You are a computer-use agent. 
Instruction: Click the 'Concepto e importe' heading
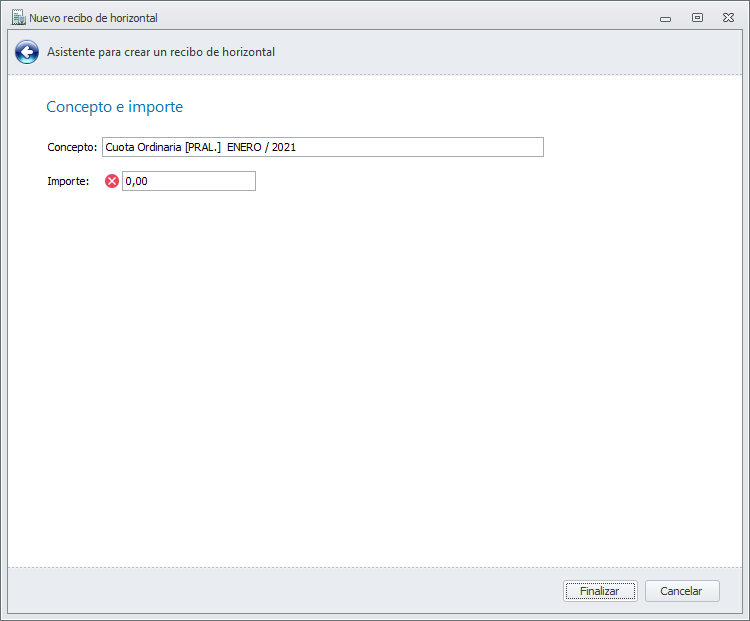pos(114,106)
